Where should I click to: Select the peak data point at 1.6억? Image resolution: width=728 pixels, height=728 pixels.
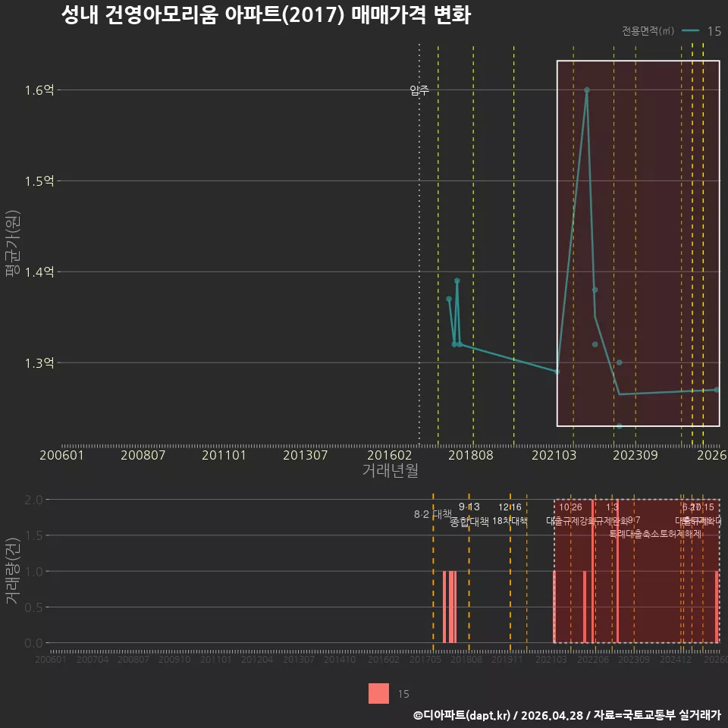coord(587,90)
